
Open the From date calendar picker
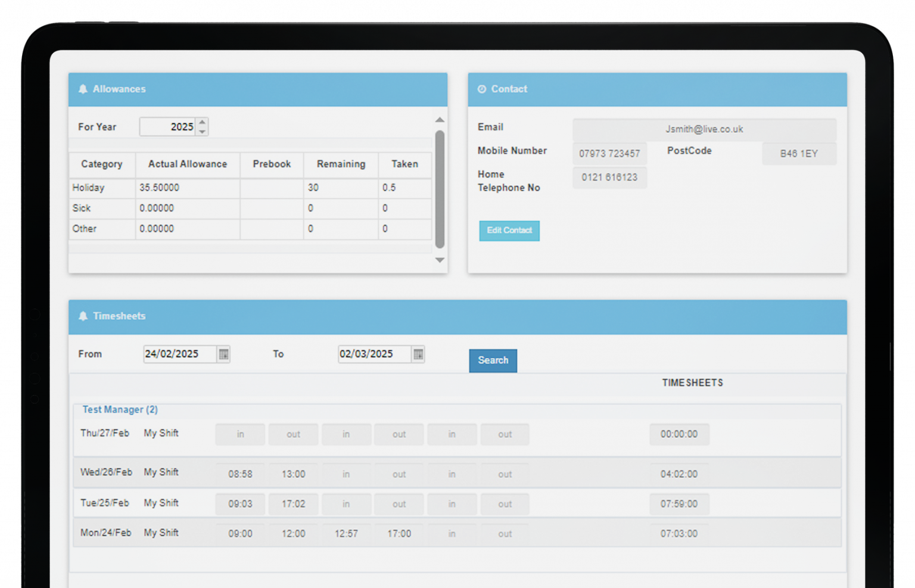[x=223, y=354]
